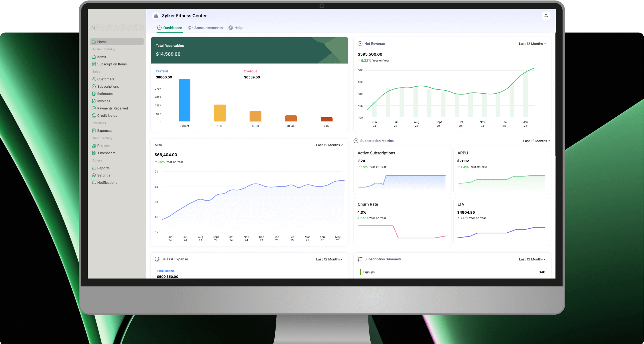Open Reports from the sidebar icon
Image resolution: width=644 pixels, height=344 pixels.
94,168
